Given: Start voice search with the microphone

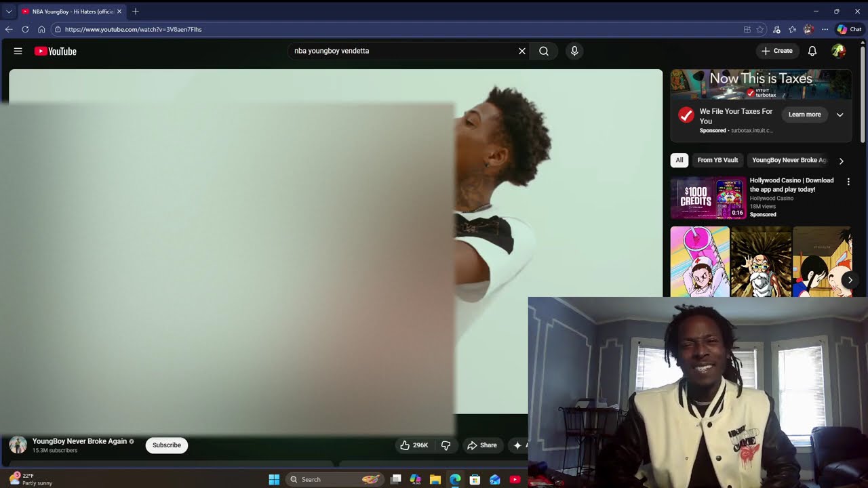Looking at the screenshot, I should 574,51.
